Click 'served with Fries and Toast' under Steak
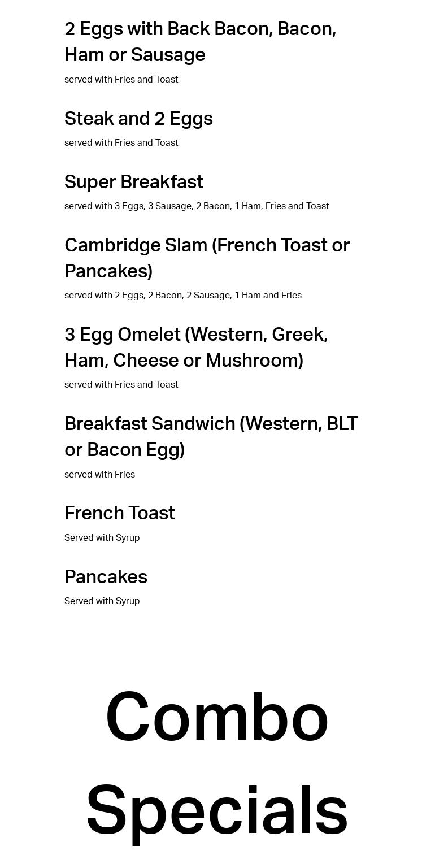Screen dimensions: 435x868 121,143
